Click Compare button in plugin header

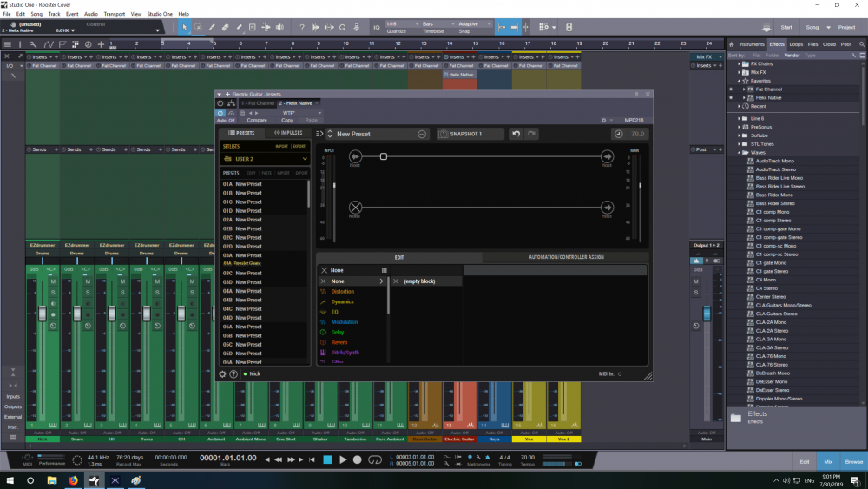[x=256, y=120]
